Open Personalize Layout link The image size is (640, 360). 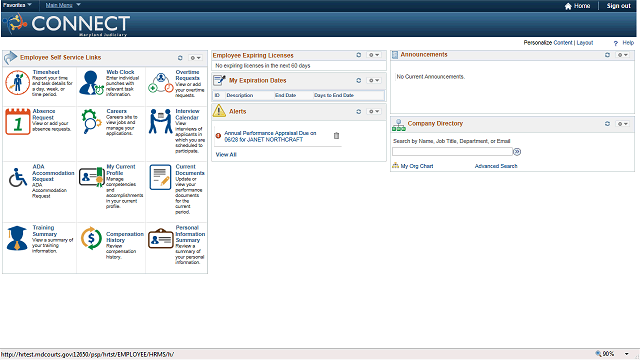pos(585,43)
